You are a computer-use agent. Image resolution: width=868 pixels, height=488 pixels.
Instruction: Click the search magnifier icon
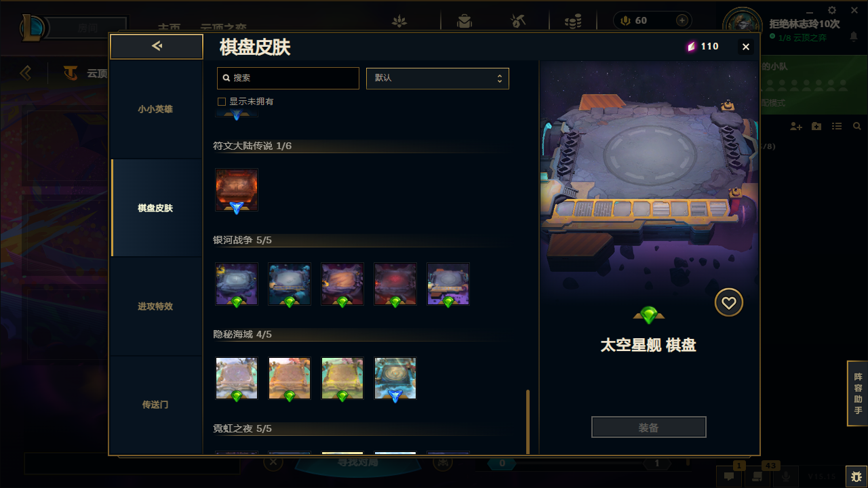[x=226, y=78]
